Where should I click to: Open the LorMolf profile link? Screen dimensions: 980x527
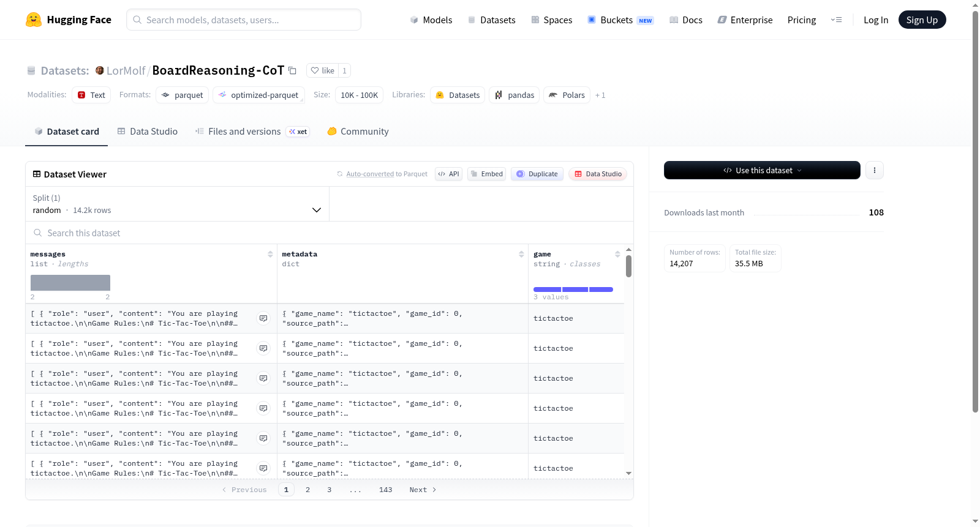pos(126,70)
